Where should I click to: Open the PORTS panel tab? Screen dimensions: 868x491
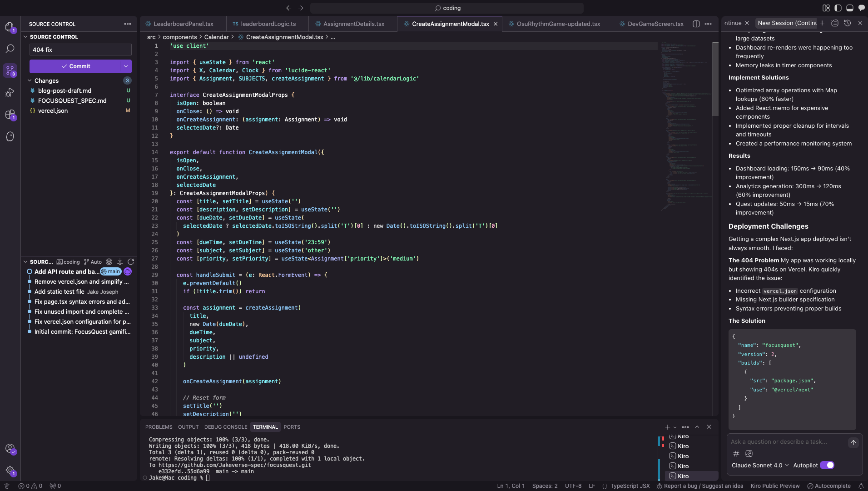click(x=292, y=427)
